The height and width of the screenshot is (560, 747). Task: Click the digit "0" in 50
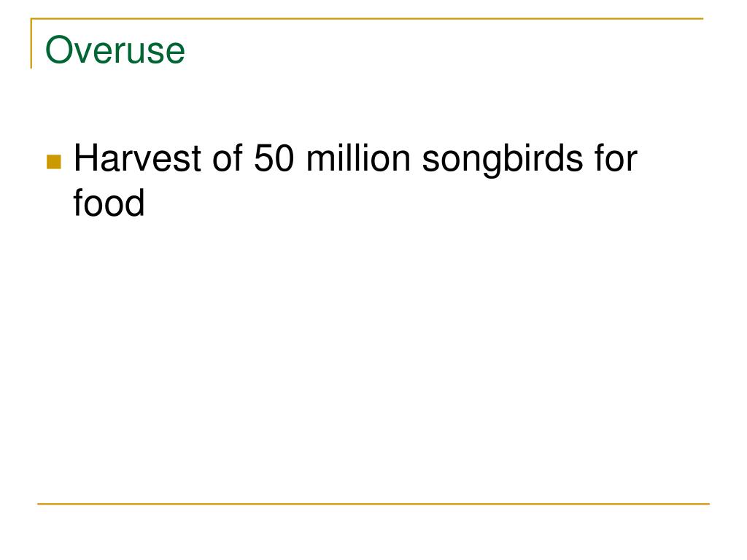coord(284,159)
